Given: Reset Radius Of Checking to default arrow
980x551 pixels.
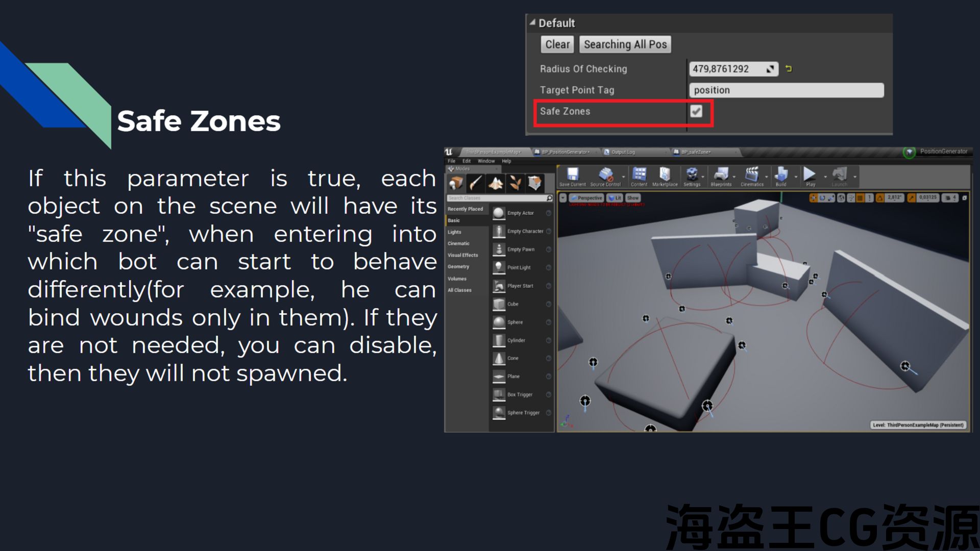Looking at the screenshot, I should click(789, 69).
